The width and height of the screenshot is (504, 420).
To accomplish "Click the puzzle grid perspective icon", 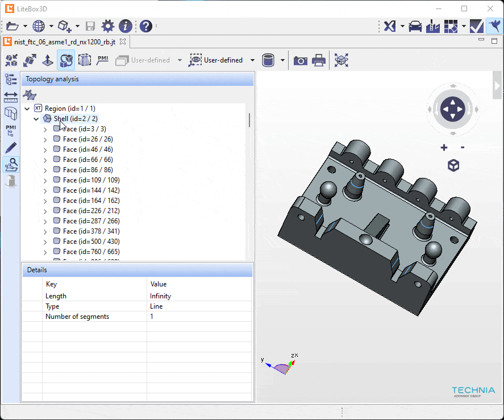I will [451, 26].
